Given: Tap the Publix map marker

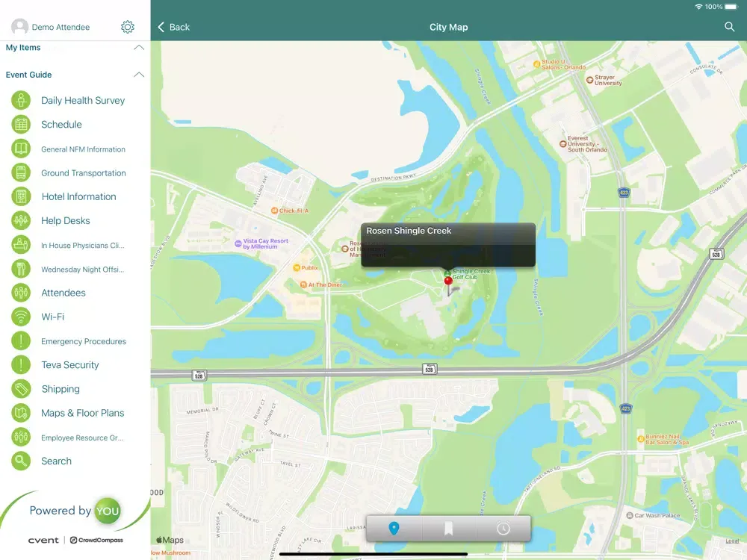Looking at the screenshot, I should click(297, 267).
